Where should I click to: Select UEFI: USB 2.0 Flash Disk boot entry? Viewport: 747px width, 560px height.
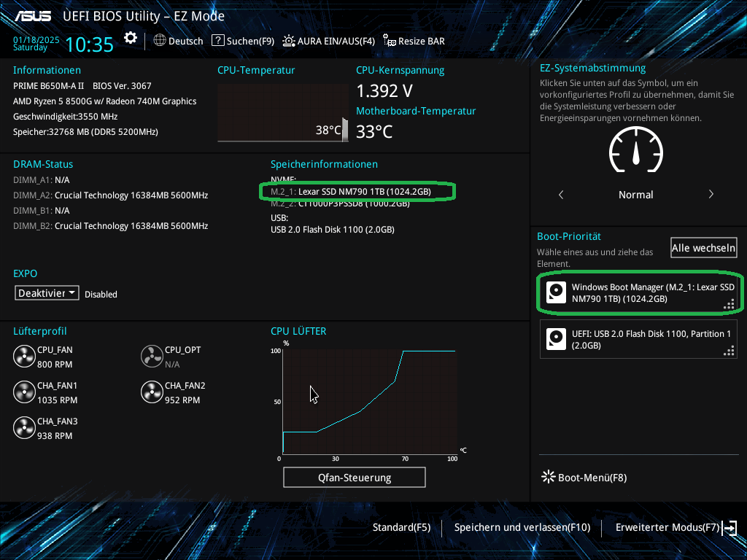point(638,339)
